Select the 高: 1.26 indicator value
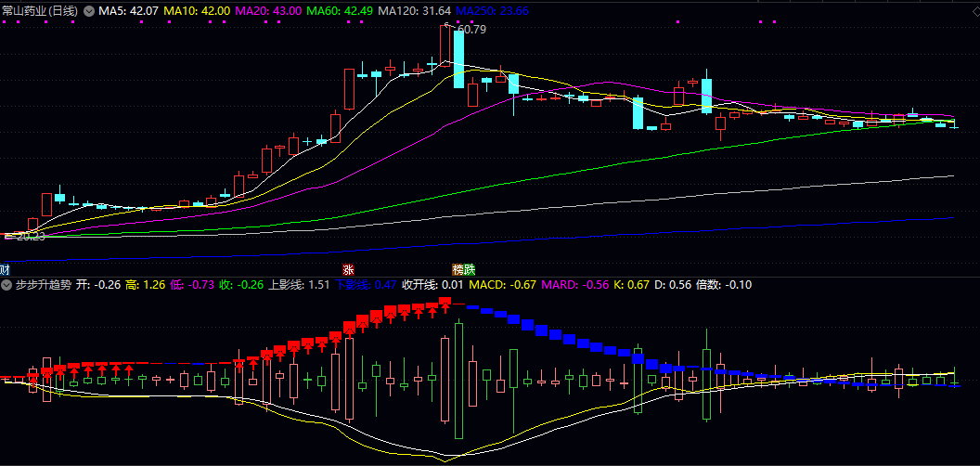 click(x=145, y=285)
